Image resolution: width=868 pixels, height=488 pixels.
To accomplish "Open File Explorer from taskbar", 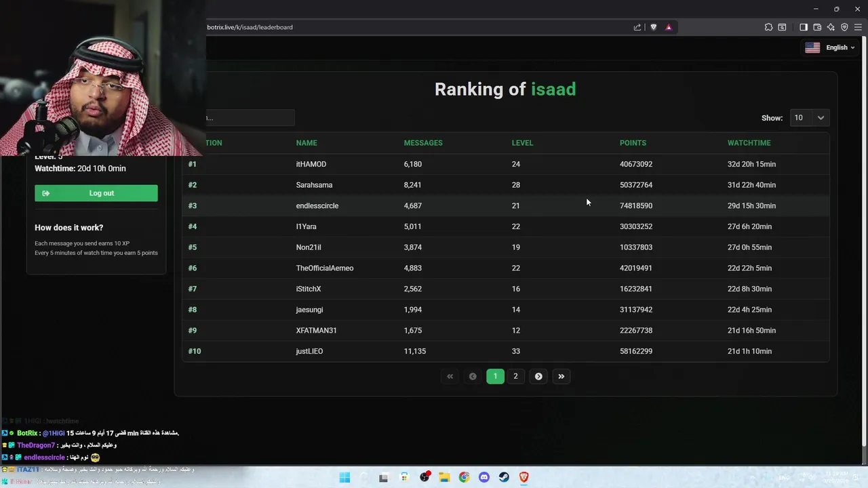I will coord(444,477).
